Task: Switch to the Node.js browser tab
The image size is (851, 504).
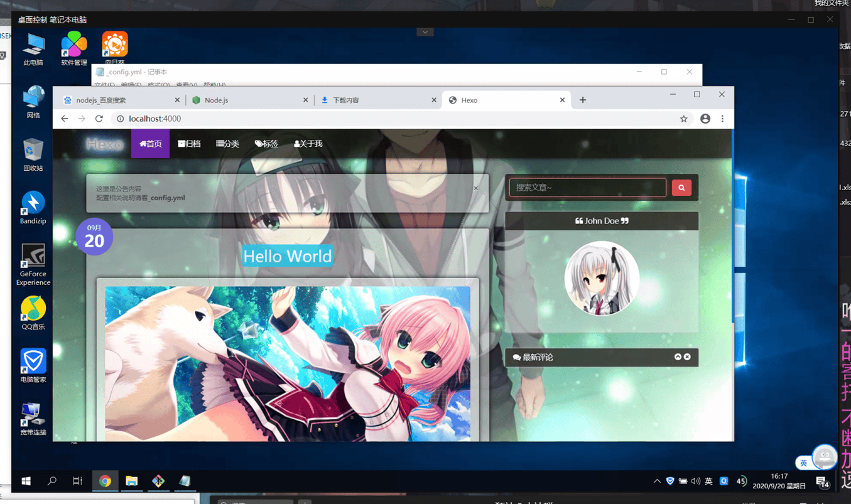Action: pos(248,100)
